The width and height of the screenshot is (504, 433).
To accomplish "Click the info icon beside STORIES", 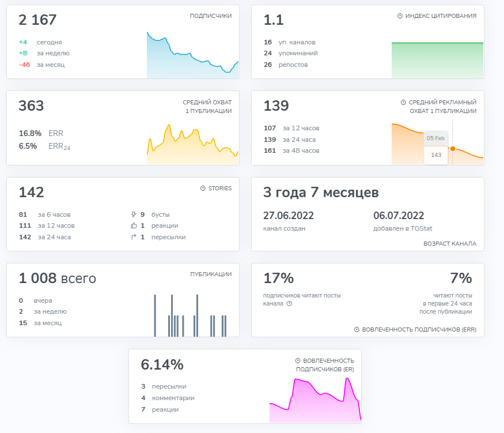I will point(203,188).
